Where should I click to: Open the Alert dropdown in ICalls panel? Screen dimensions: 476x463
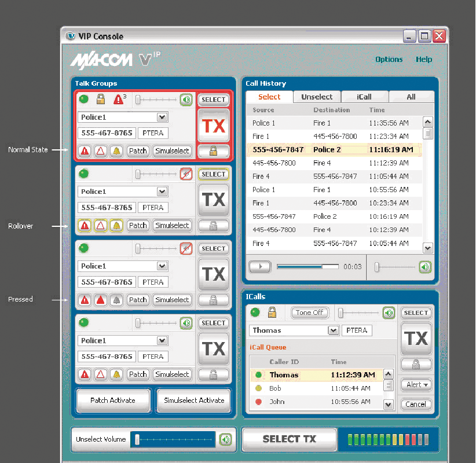pyautogui.click(x=416, y=385)
